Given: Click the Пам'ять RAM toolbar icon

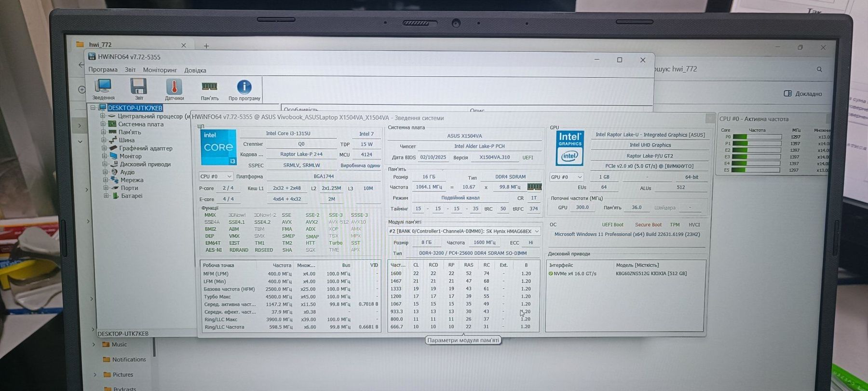Looking at the screenshot, I should coord(209,87).
